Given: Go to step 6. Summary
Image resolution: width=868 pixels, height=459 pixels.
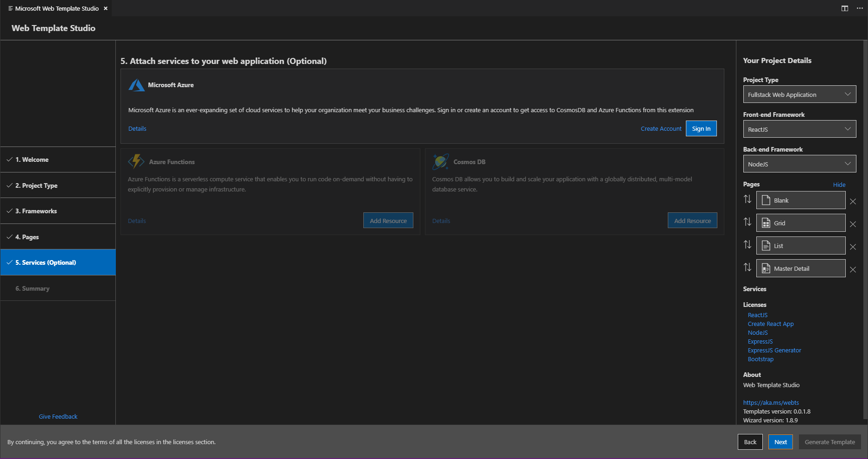Looking at the screenshot, I should coord(58,288).
